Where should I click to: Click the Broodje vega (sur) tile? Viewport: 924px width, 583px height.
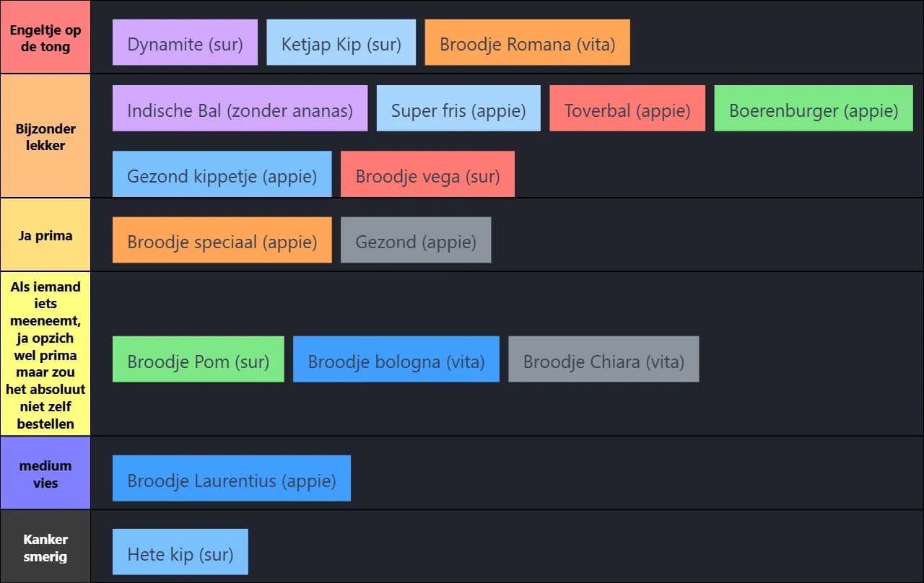click(x=427, y=175)
